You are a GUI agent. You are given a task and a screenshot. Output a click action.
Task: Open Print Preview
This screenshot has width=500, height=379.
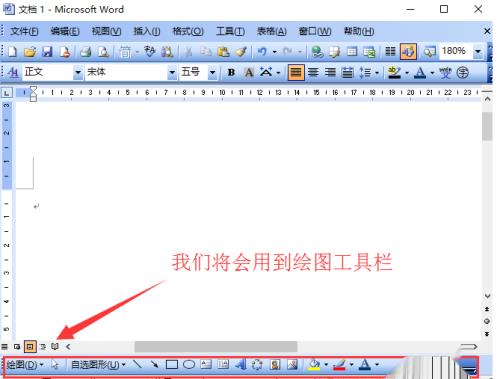click(x=104, y=52)
